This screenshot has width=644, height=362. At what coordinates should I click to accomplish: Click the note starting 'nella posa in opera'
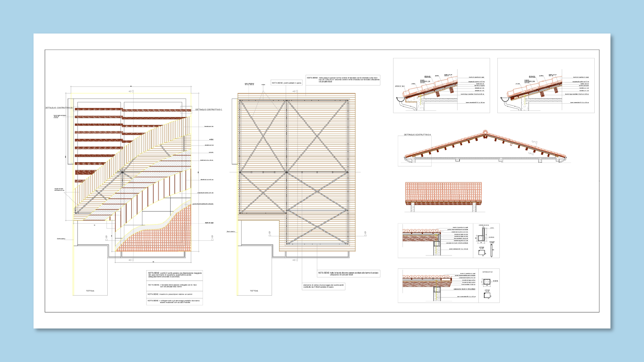[x=343, y=80]
